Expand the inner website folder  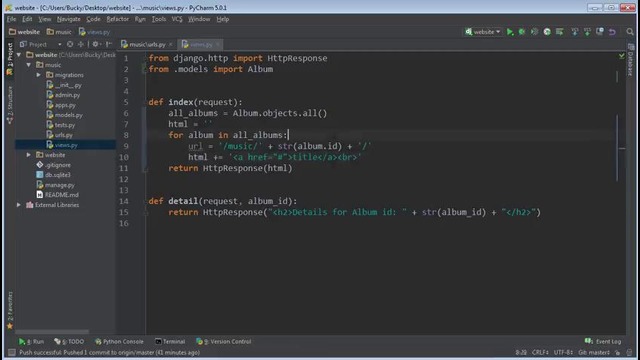click(29, 155)
